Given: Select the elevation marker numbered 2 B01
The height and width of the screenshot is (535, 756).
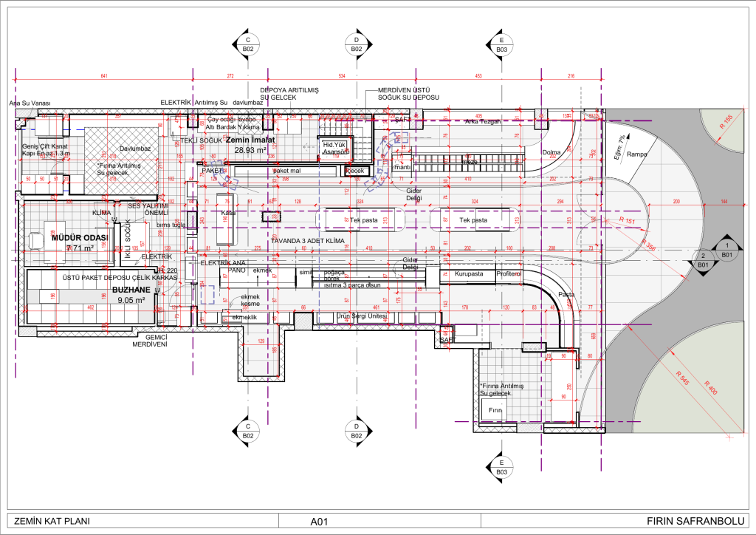Looking at the screenshot, I should click(x=703, y=261).
